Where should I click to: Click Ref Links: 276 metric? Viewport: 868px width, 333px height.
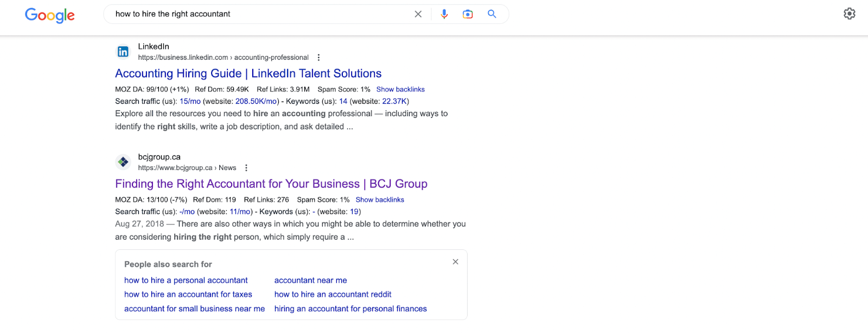(x=266, y=199)
